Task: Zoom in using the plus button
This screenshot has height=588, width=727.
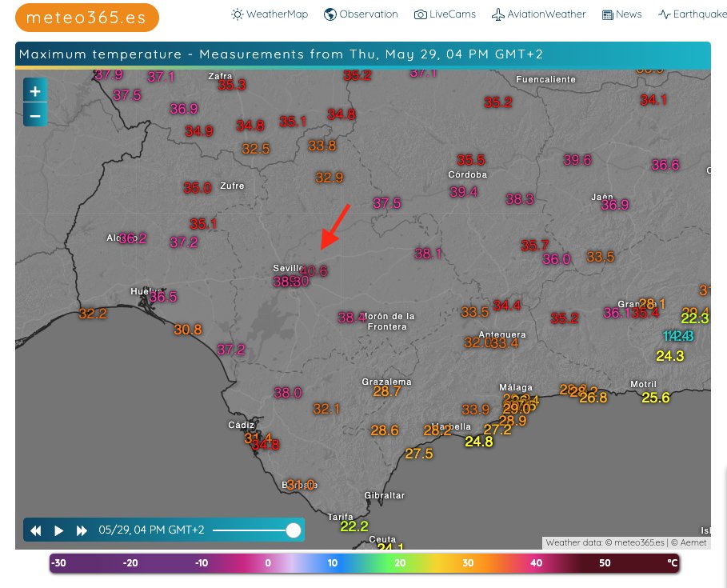Action: pyautogui.click(x=34, y=91)
